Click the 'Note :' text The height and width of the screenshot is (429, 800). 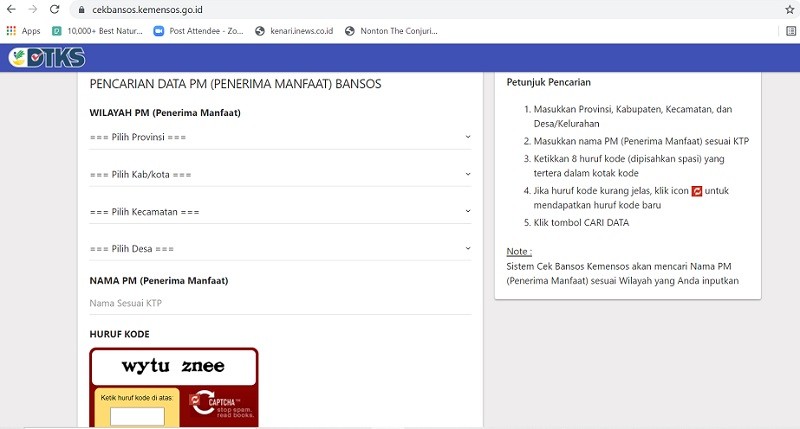(519, 251)
